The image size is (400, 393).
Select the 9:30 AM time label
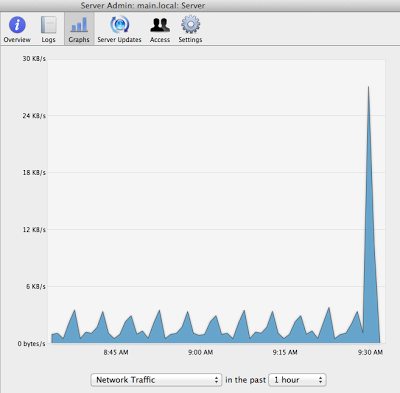[370, 352]
